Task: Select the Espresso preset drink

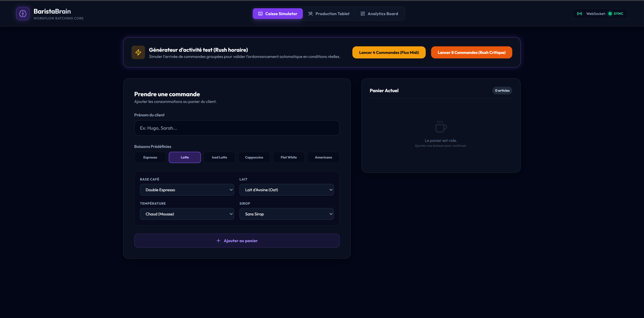Action: coord(150,157)
